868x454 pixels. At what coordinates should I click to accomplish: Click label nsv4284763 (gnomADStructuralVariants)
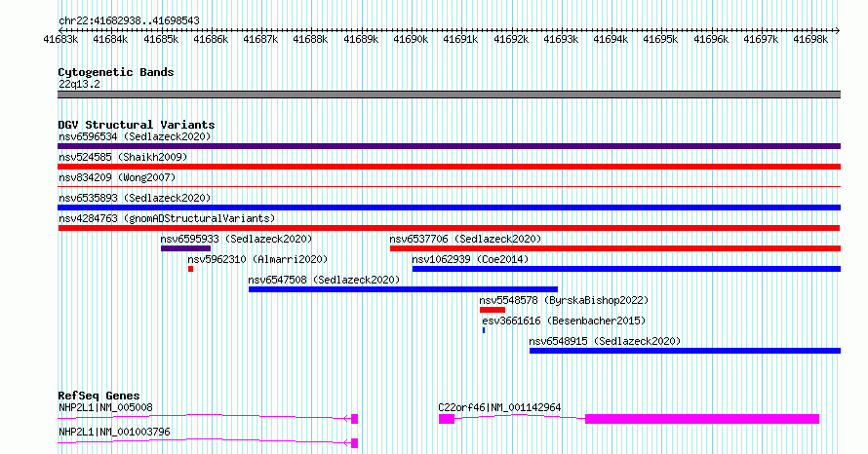[x=167, y=218]
